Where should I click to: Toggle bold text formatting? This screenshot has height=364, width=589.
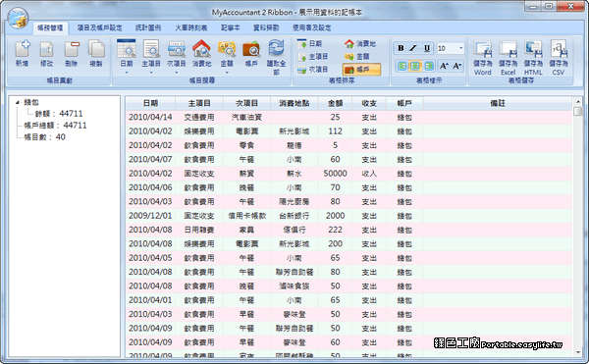401,48
